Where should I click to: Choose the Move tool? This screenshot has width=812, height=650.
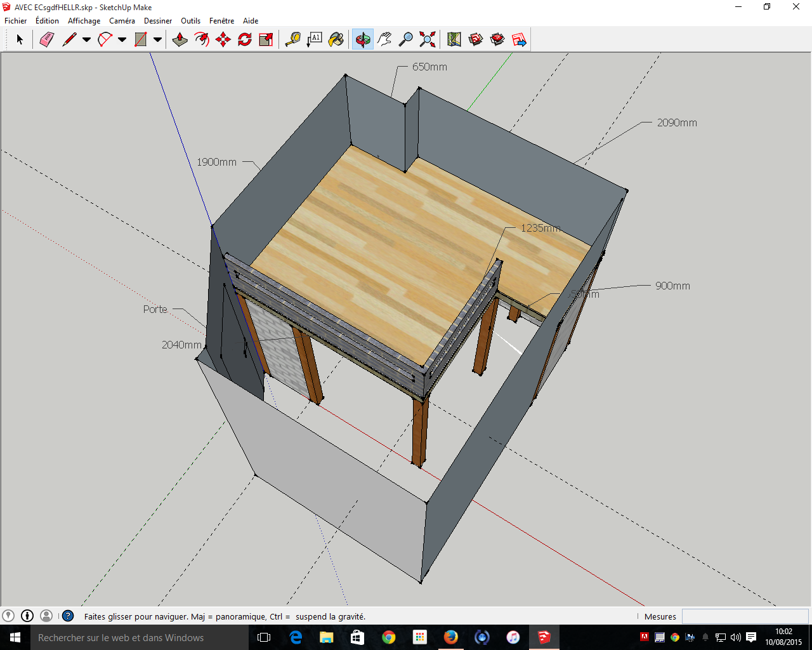point(223,39)
